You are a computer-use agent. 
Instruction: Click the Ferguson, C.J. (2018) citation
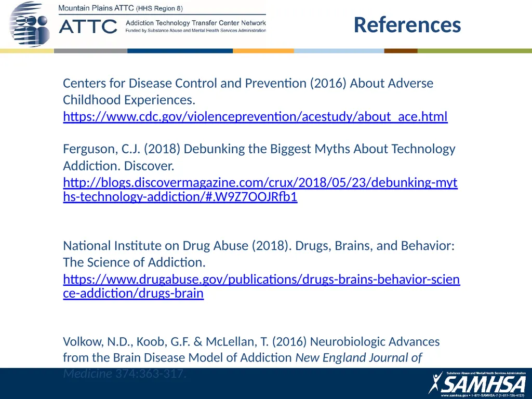259,157
